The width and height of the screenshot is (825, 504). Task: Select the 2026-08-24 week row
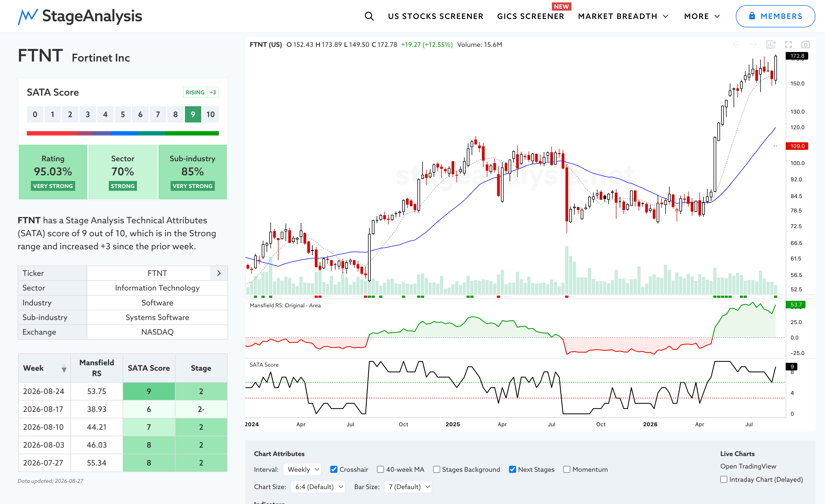click(123, 391)
